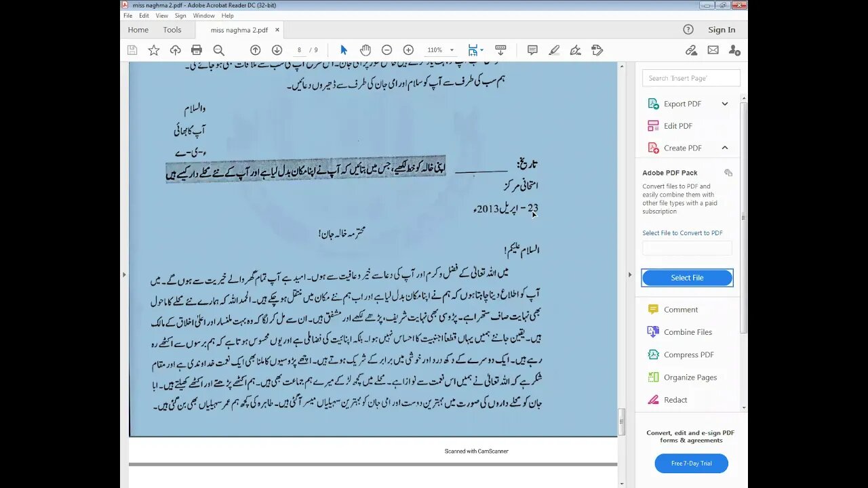Add a sticky note comment icon

pyautogui.click(x=532, y=50)
